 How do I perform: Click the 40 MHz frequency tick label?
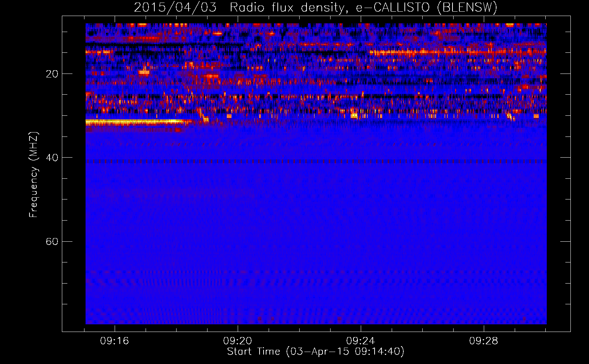pos(52,158)
